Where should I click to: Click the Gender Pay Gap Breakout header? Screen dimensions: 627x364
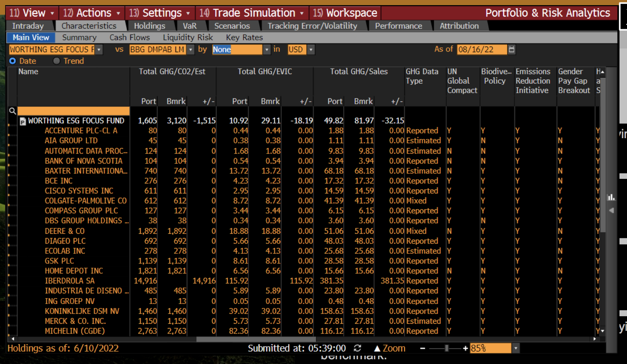click(574, 81)
